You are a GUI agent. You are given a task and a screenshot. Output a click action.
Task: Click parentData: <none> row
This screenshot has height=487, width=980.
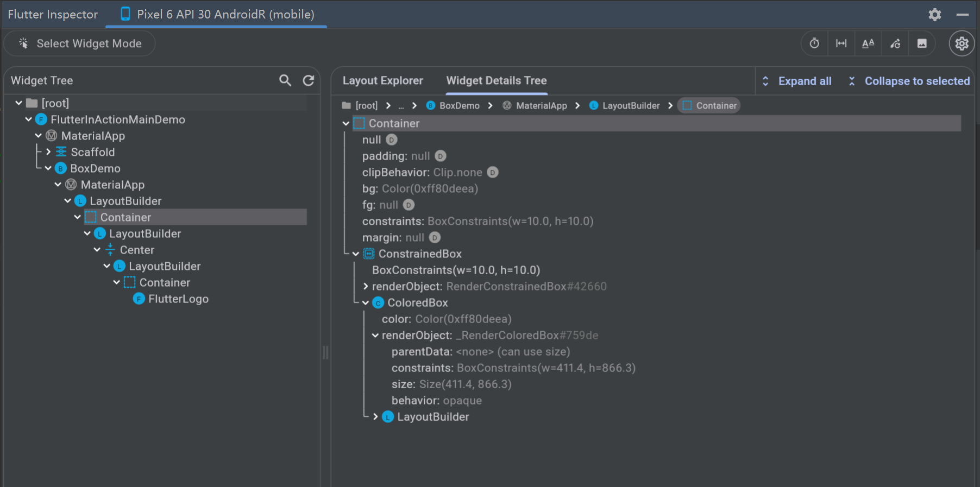point(481,351)
